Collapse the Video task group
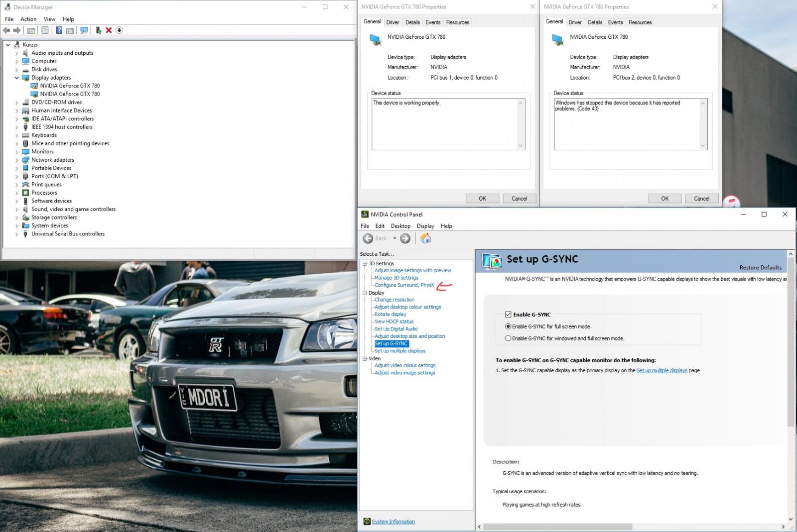 coord(365,358)
